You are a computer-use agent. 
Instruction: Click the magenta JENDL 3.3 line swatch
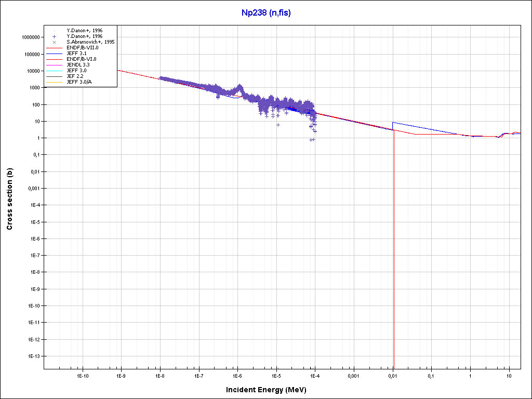click(x=54, y=65)
